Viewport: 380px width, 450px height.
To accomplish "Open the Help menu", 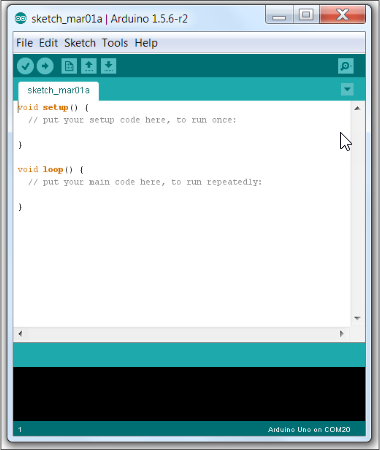I will click(146, 43).
